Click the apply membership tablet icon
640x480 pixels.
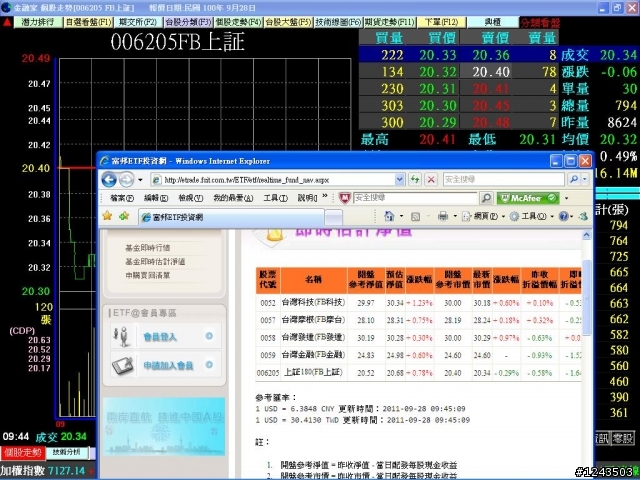point(122,365)
